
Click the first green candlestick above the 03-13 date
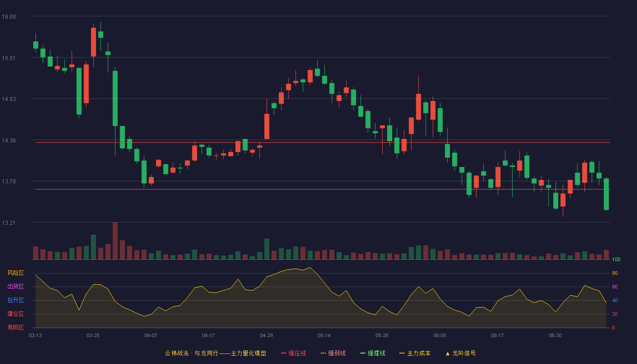point(35,45)
